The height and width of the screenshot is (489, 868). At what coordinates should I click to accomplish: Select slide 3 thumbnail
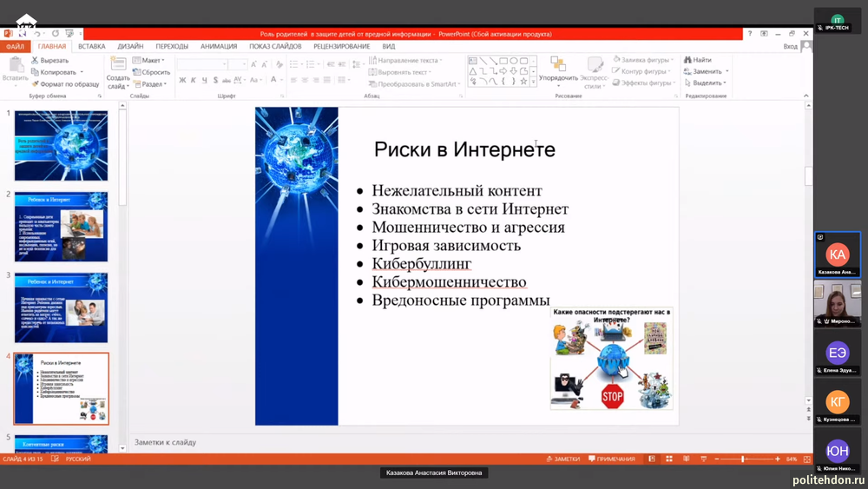[x=61, y=307]
